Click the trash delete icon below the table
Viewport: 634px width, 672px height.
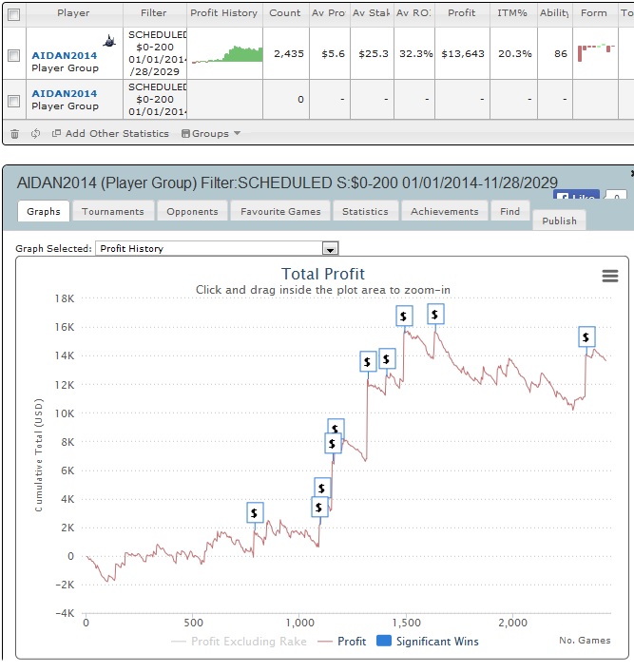[x=14, y=134]
